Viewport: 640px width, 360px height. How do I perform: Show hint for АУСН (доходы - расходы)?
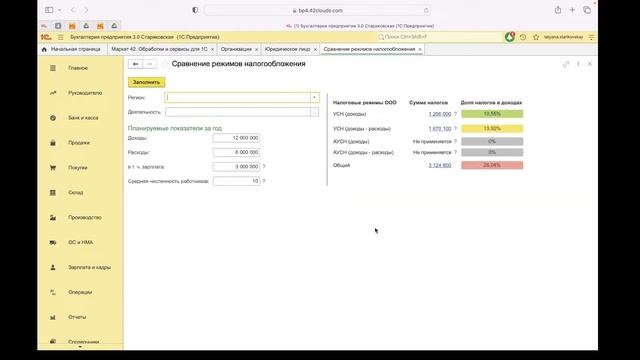(x=456, y=152)
